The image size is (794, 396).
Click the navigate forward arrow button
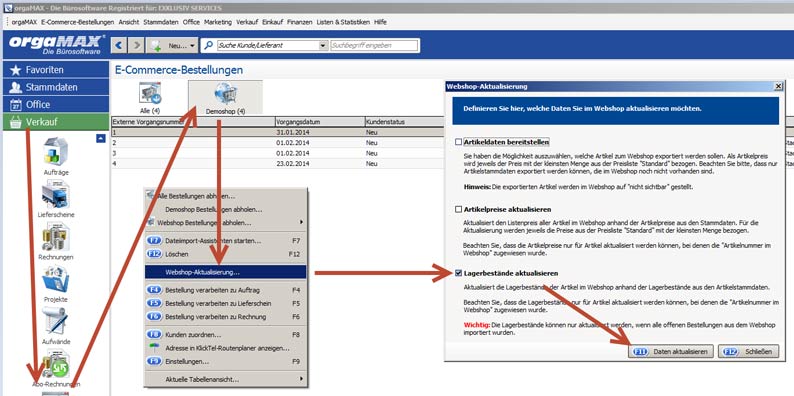pos(136,46)
